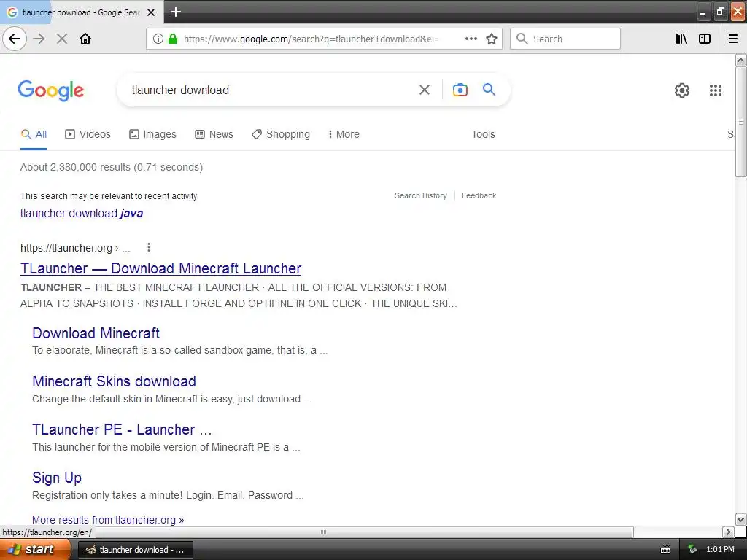Viewport: 747px width, 560px height.
Task: Open the Sign Up sitelink
Action: [x=57, y=478]
